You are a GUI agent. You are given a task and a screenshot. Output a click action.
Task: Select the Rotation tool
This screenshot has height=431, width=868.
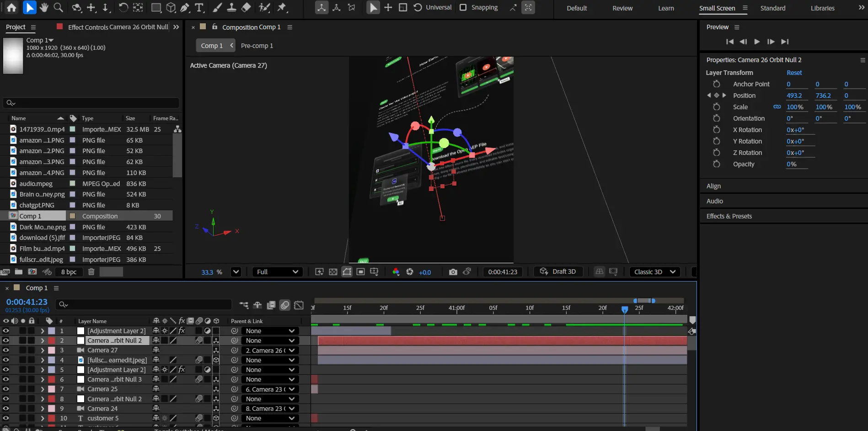pos(123,7)
